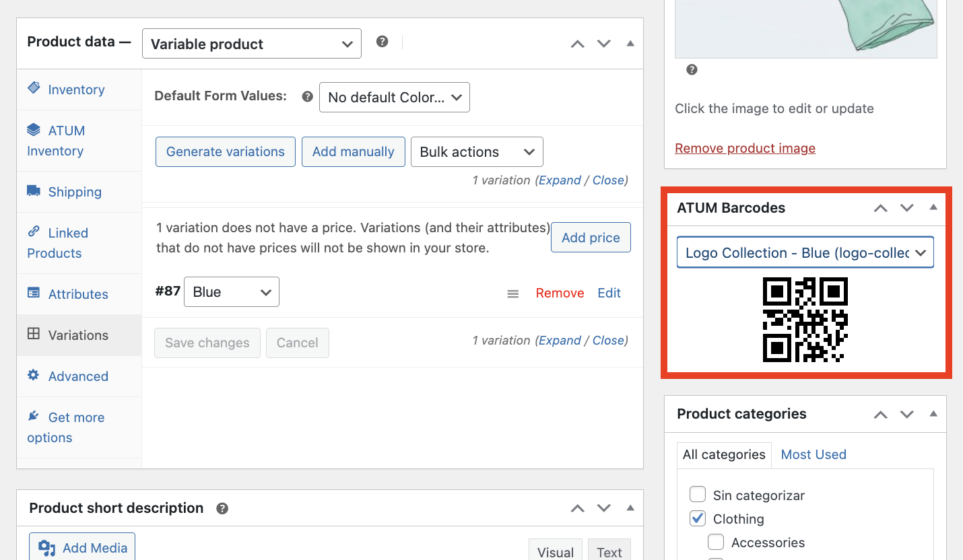Uncheck the Clothing category checkbox
This screenshot has width=963, height=560.
[x=698, y=518]
